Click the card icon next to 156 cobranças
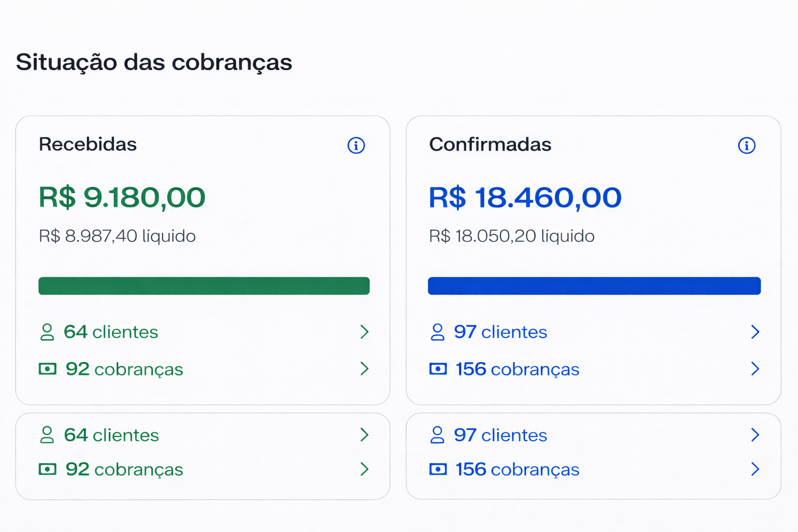 [x=438, y=369]
